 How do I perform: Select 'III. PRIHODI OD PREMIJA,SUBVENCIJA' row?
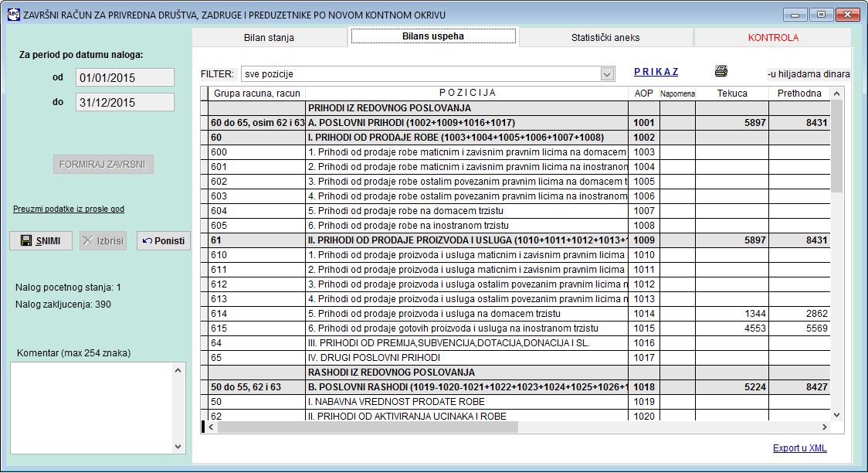[466, 343]
